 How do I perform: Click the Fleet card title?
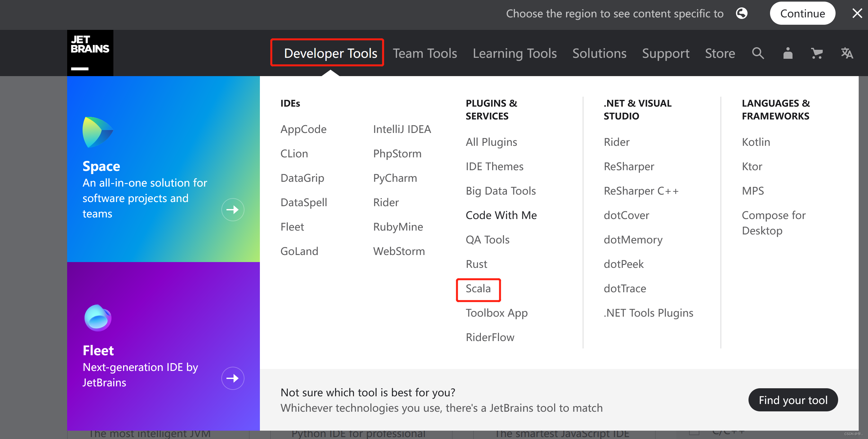[x=98, y=350]
